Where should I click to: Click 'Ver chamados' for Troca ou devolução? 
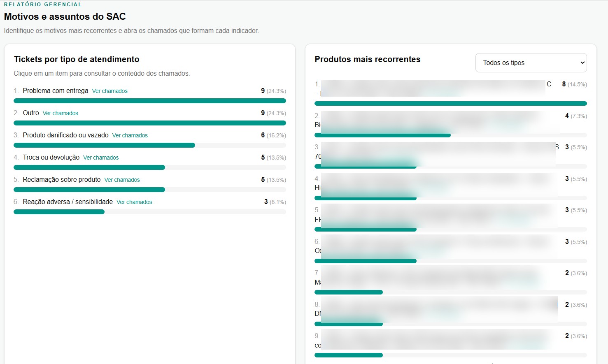[101, 158]
